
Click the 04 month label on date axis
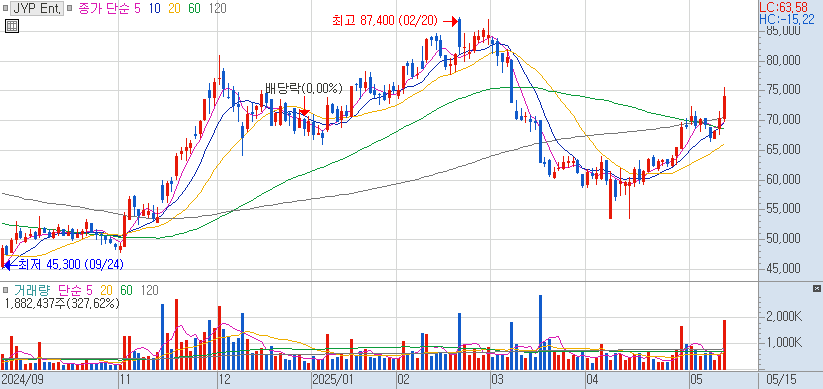pyautogui.click(x=593, y=379)
